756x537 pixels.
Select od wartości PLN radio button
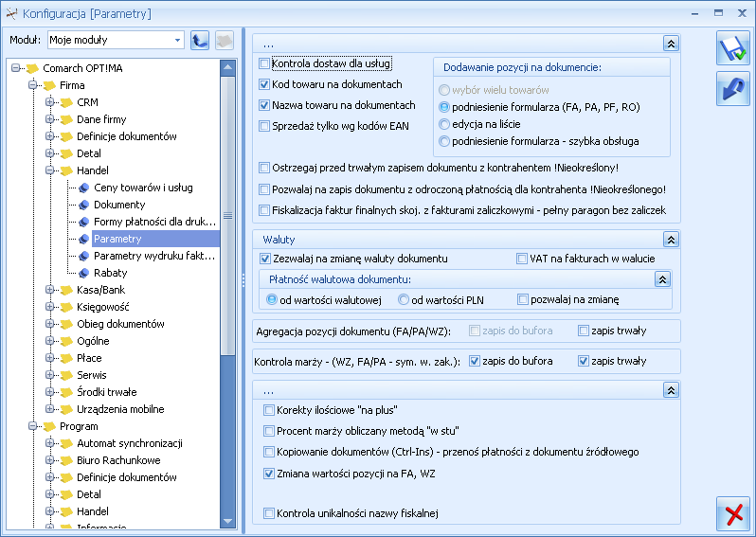pyautogui.click(x=403, y=300)
